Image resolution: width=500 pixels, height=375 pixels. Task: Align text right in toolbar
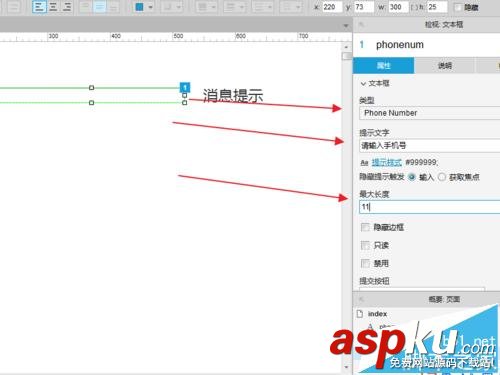coord(67,7)
